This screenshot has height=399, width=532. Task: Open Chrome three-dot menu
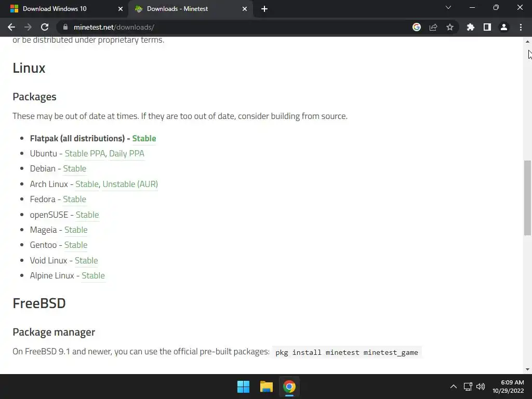(521, 27)
